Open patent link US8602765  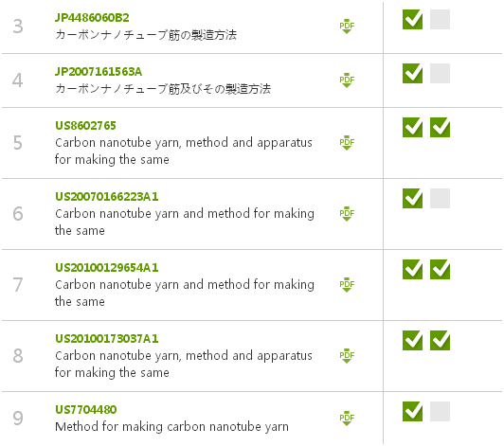(x=85, y=126)
